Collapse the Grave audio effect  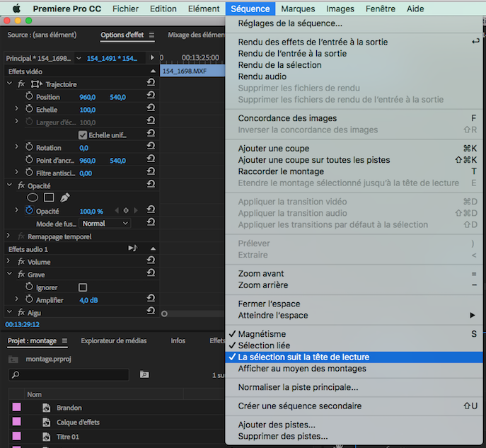tap(9, 274)
